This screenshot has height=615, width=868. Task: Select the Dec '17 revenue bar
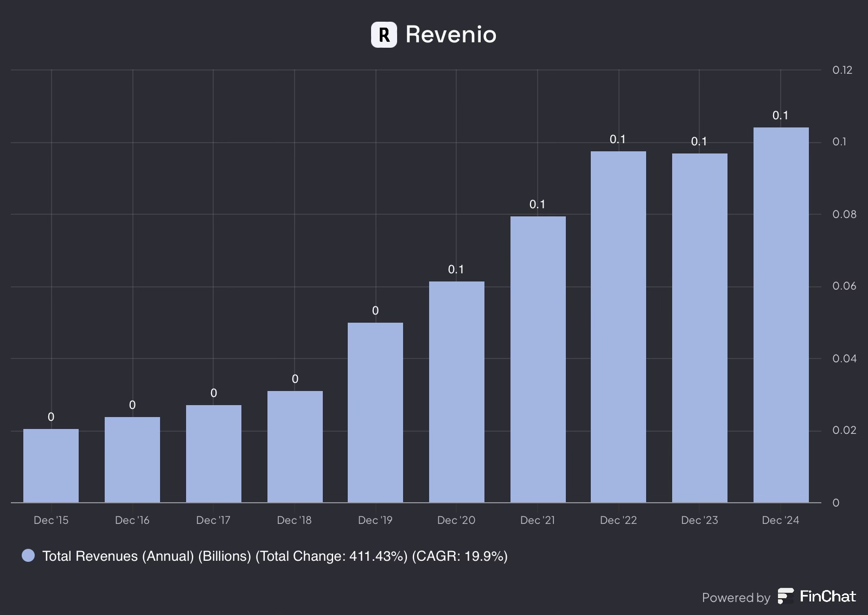point(214,454)
